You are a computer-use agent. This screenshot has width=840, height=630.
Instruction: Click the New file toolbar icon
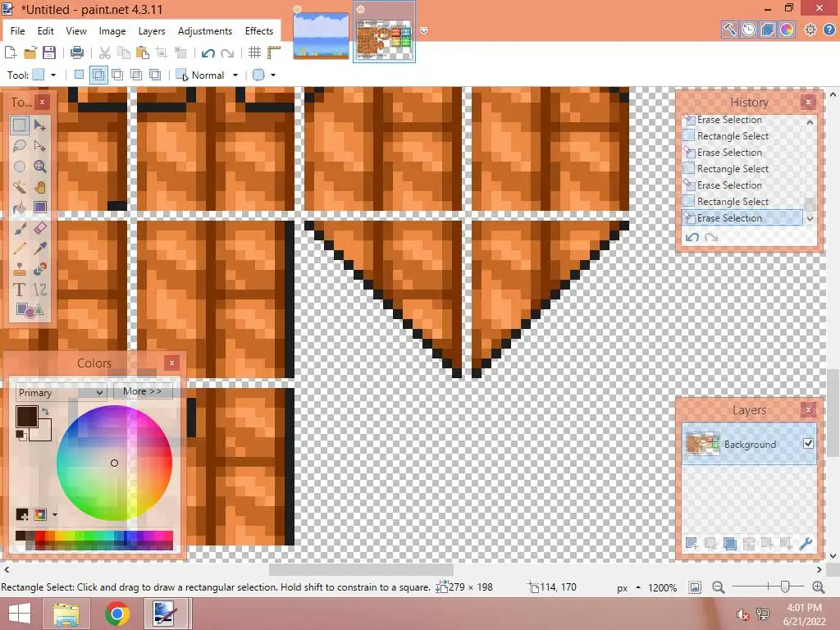pyautogui.click(x=10, y=52)
